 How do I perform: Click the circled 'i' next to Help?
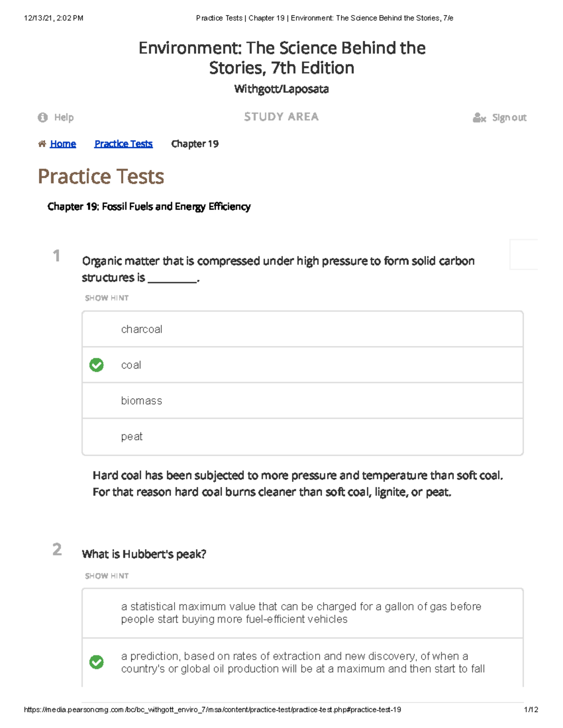click(44, 117)
